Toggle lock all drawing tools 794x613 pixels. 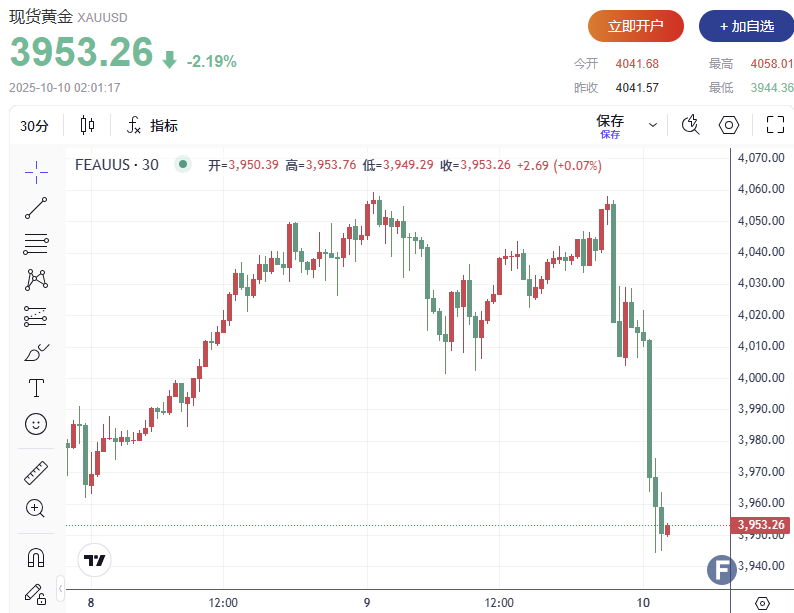36,593
